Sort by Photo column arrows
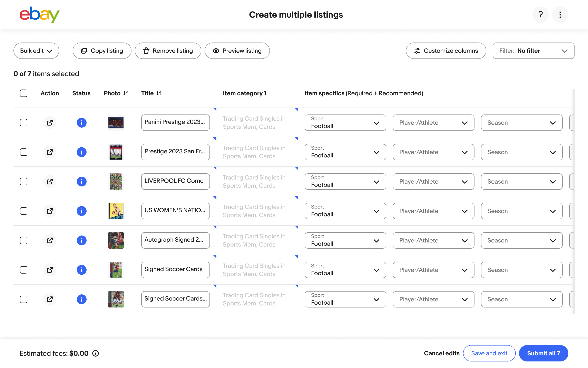This screenshot has height=368, width=588. pyautogui.click(x=126, y=93)
